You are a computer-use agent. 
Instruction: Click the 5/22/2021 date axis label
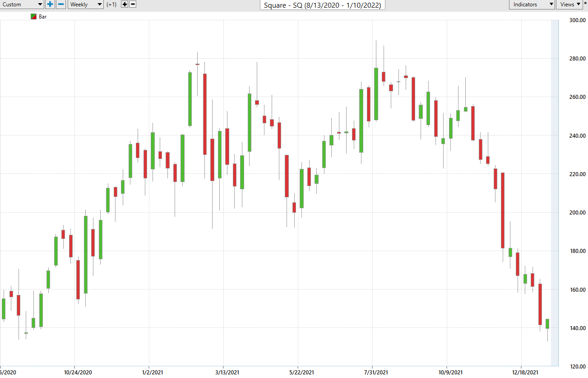(301, 373)
